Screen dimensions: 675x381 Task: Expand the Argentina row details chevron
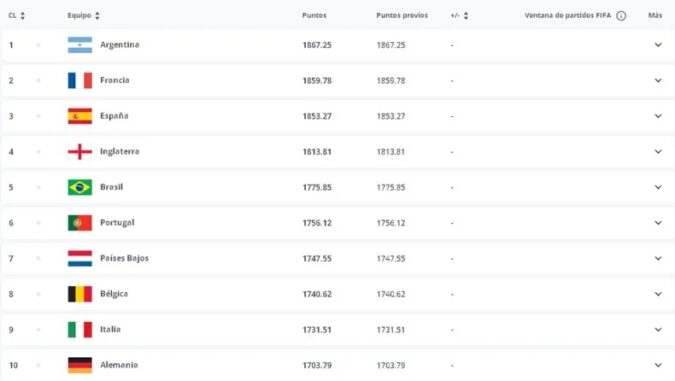point(658,45)
